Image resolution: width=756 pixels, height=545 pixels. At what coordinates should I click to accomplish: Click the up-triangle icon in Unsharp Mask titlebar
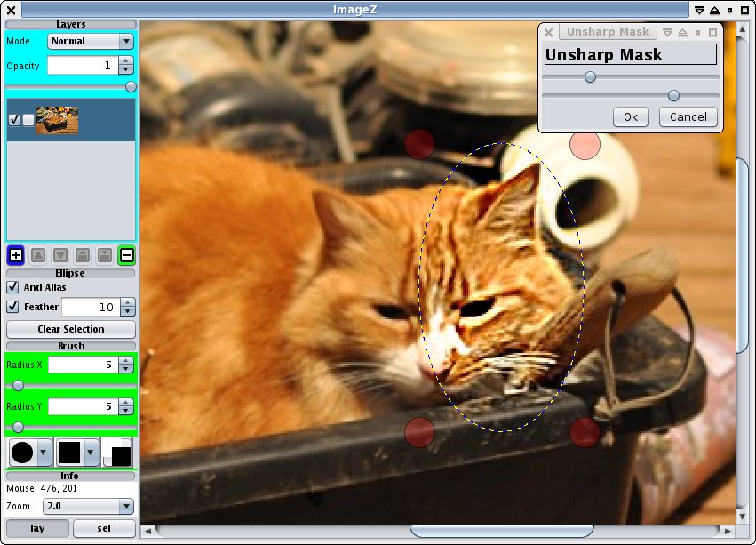pyautogui.click(x=683, y=32)
